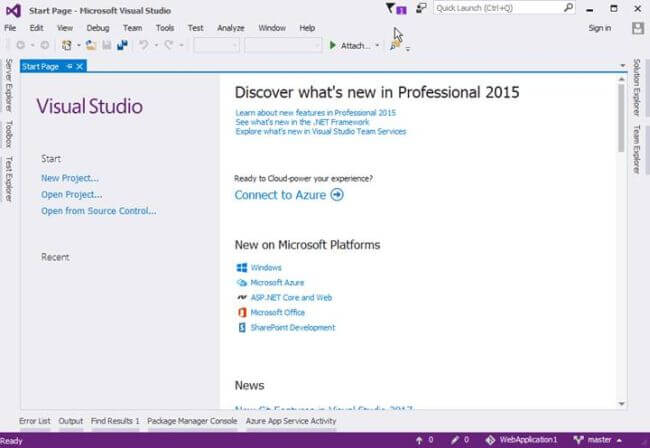Click the Sign in link
650x448 pixels.
599,28
